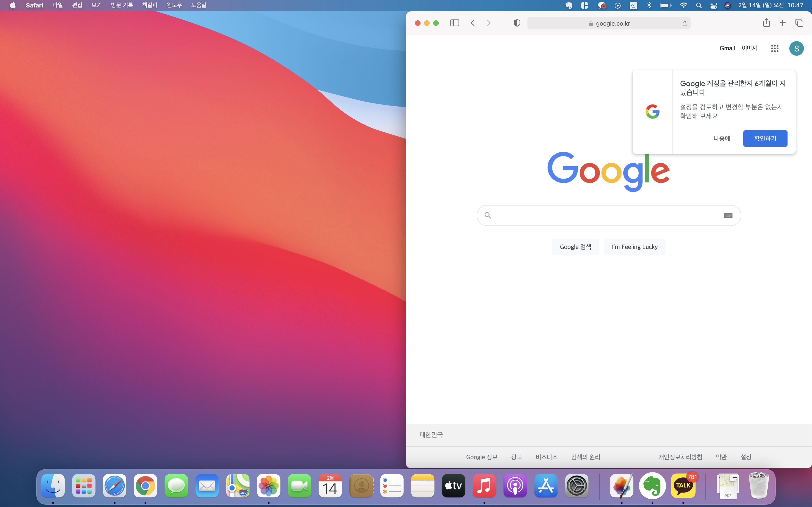
Task: Open the 방문 기록 menu
Action: tap(122, 5)
